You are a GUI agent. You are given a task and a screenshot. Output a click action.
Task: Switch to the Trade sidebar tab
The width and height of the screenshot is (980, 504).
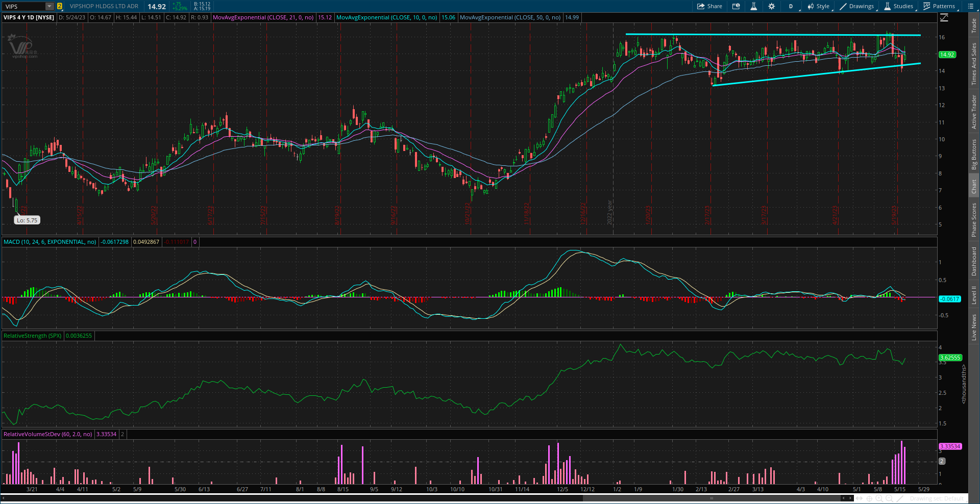(x=974, y=25)
